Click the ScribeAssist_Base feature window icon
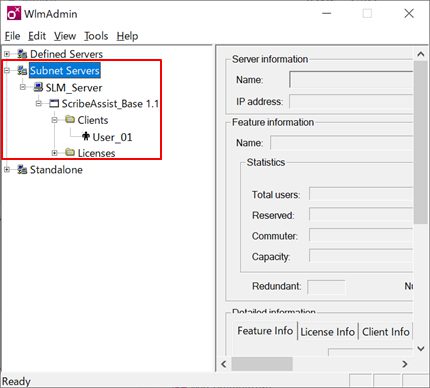The height and width of the screenshot is (388, 430). (54, 103)
